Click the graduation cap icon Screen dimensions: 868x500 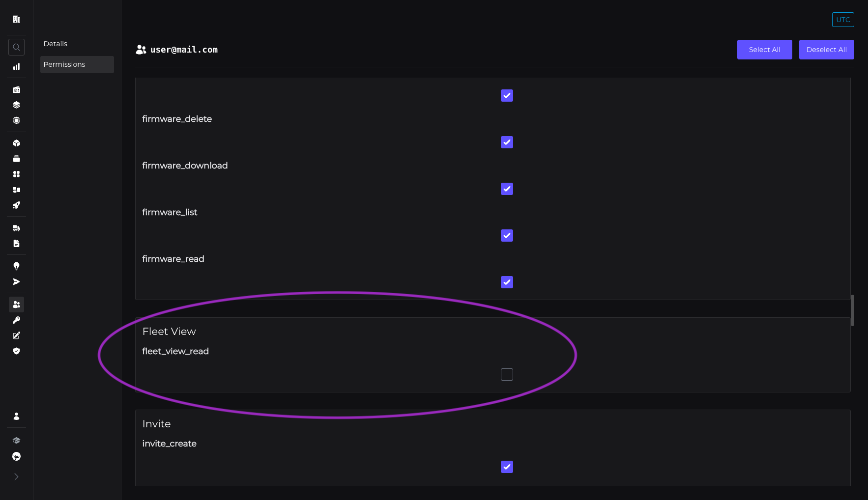tap(16, 441)
